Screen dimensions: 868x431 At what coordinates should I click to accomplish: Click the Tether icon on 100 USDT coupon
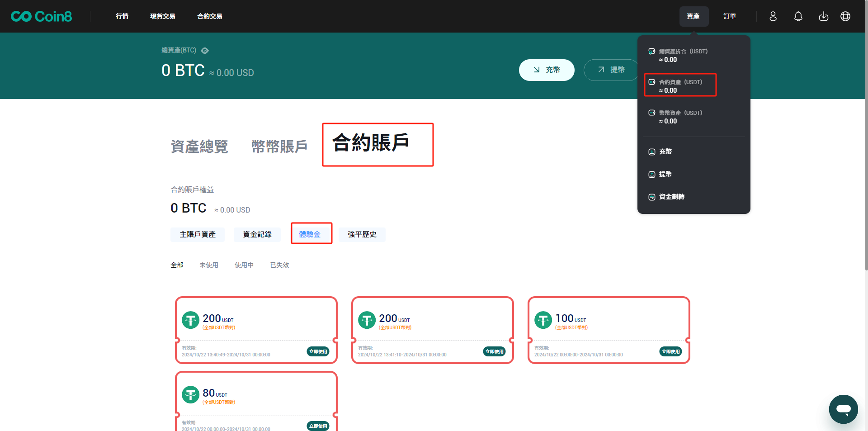click(x=543, y=320)
